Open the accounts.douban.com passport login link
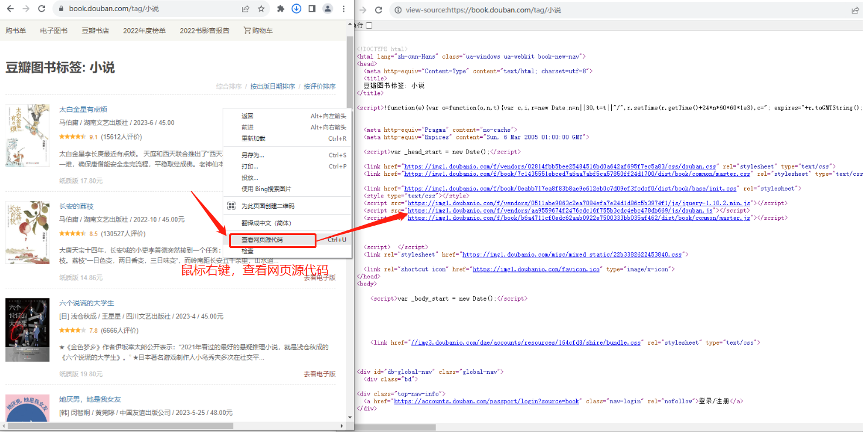The image size is (868, 432). 486,402
